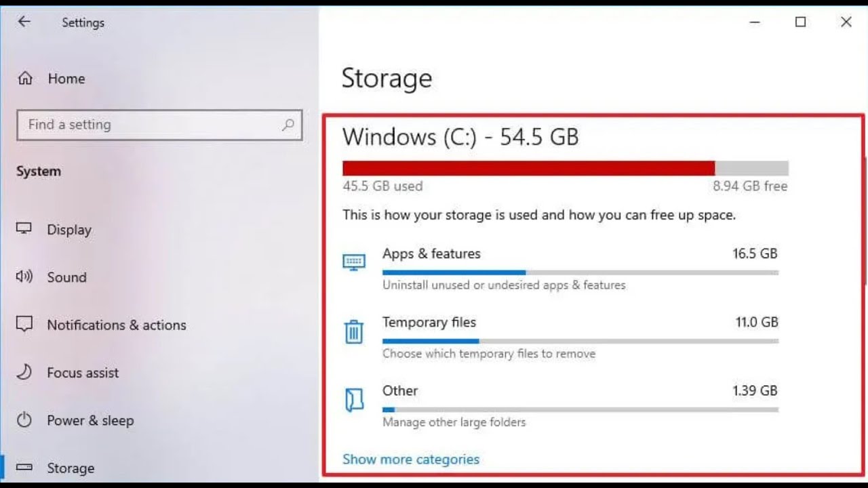
Task: Open the Storage settings page
Action: (x=71, y=468)
